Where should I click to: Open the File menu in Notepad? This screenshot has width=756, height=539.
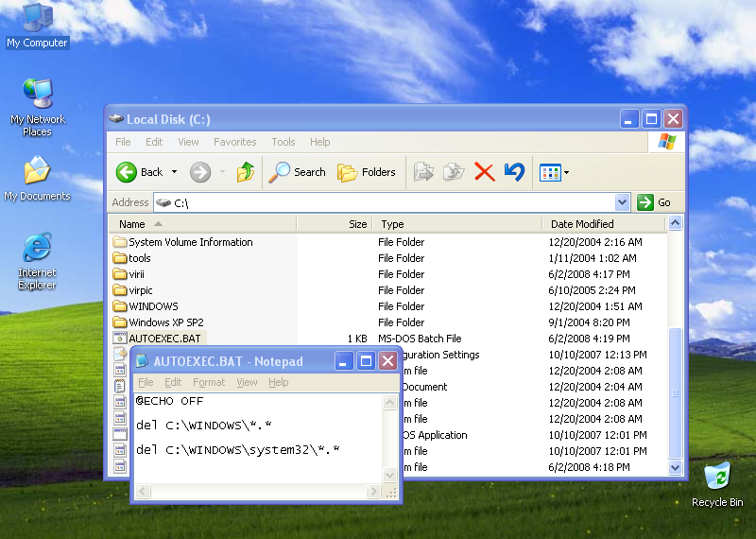click(x=146, y=382)
